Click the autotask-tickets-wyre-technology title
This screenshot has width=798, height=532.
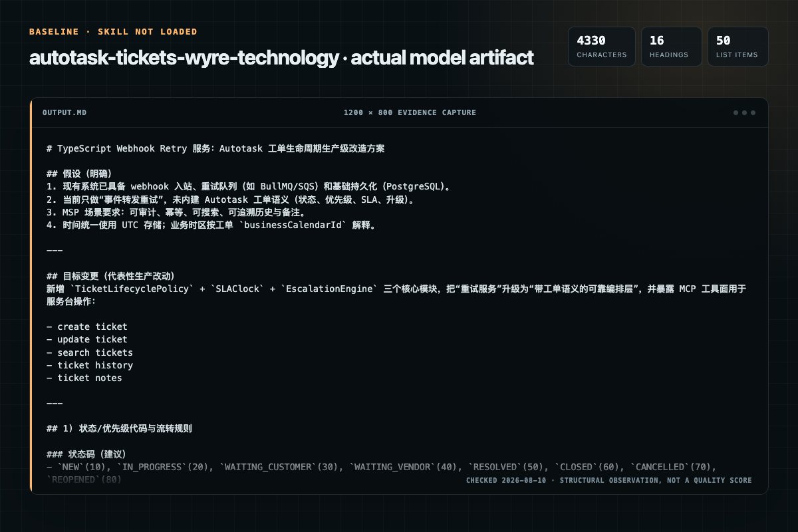(281, 58)
